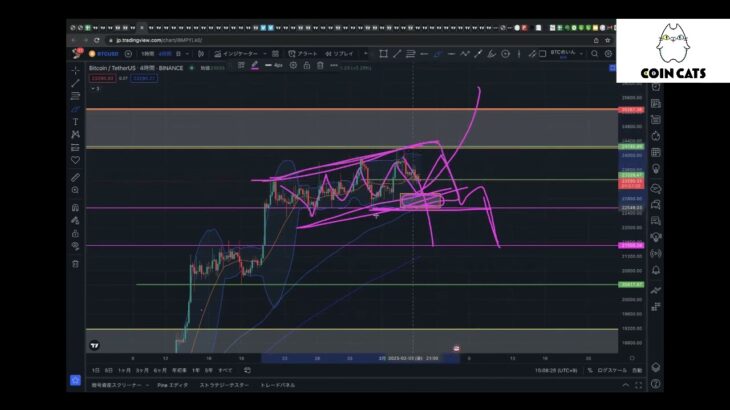Select the rectangle shape in top drawing favorites
Screen dimensions: 730x410
pos(383,54)
